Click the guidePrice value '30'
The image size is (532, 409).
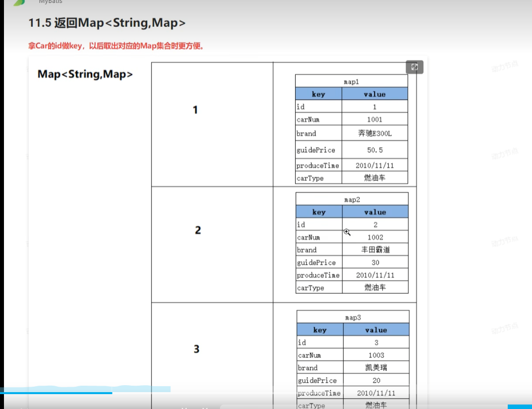(375, 262)
